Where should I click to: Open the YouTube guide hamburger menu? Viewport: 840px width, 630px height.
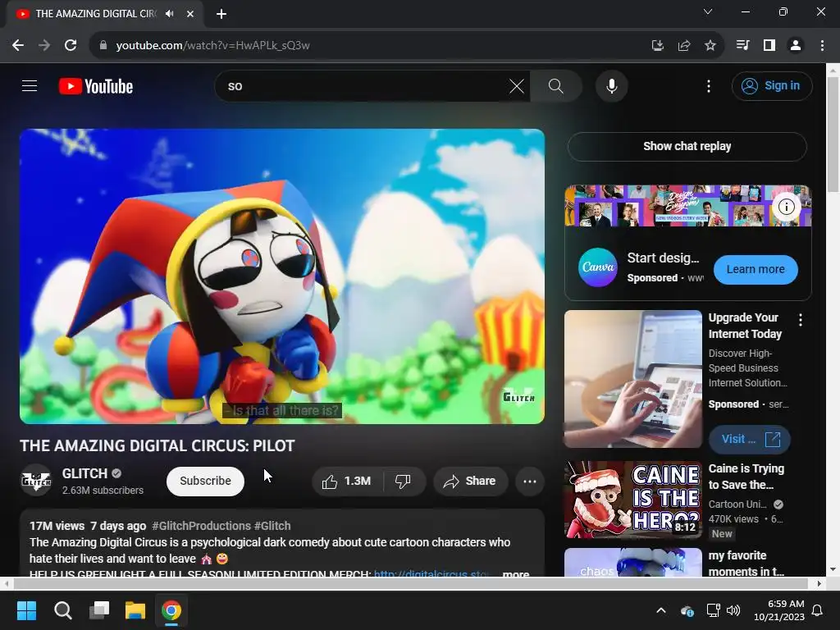click(x=30, y=85)
